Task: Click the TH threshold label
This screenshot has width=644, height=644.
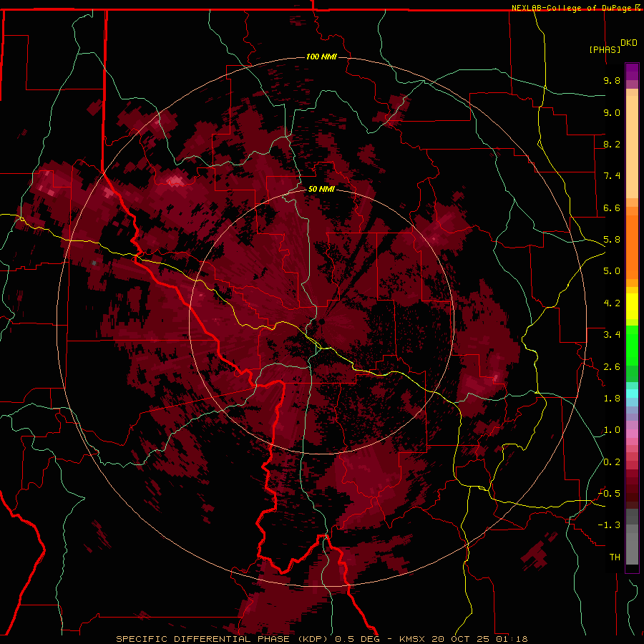Action: pyautogui.click(x=615, y=557)
